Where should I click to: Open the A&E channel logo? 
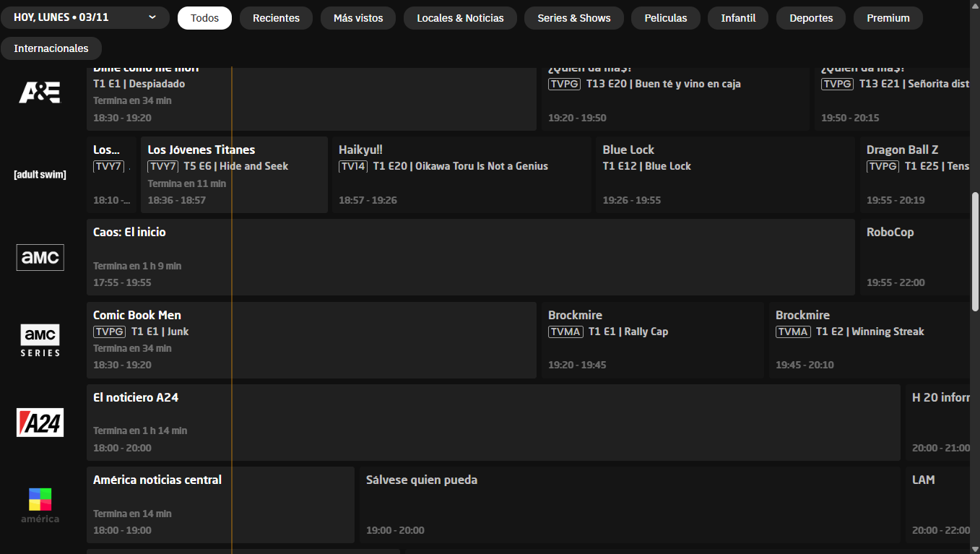40,92
